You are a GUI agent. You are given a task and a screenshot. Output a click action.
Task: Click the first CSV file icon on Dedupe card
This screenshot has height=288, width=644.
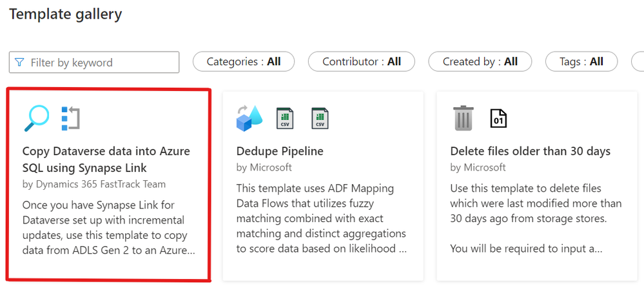click(x=285, y=118)
